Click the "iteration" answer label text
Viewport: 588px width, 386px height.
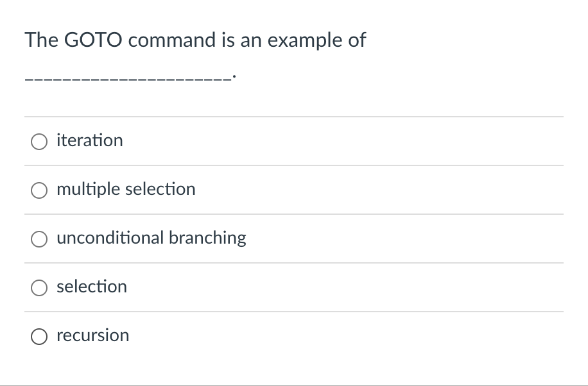(x=90, y=140)
